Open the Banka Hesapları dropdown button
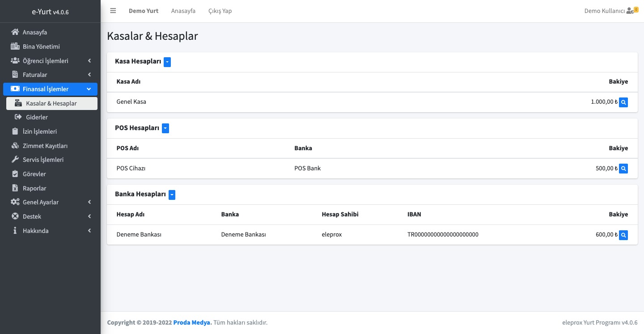 [x=172, y=195]
